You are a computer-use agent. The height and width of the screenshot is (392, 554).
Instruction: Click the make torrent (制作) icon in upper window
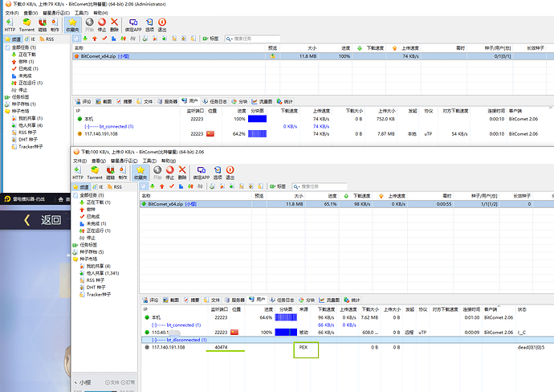[x=55, y=25]
